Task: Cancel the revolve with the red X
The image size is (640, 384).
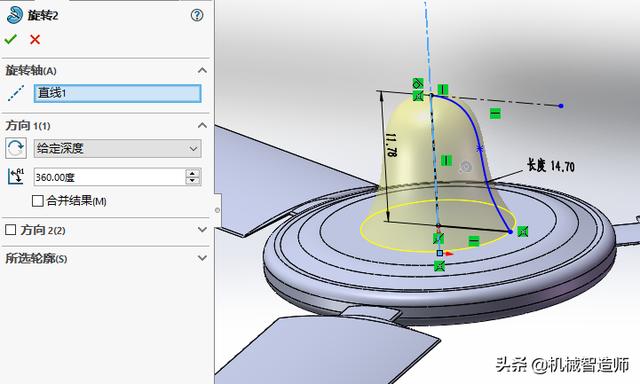Action: tap(35, 40)
